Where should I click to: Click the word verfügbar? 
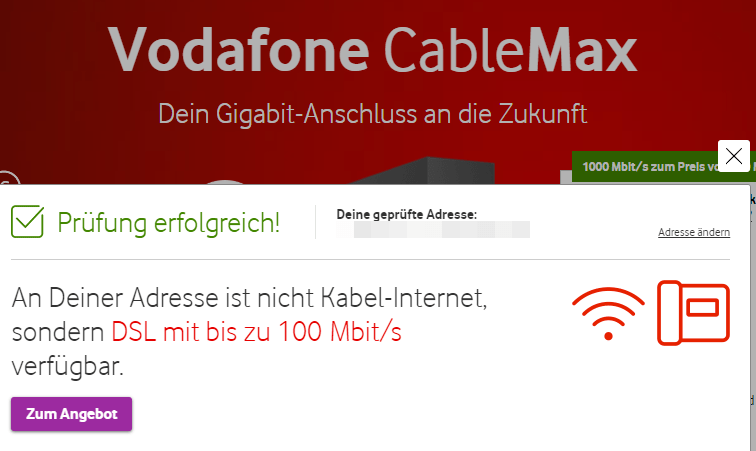point(68,367)
